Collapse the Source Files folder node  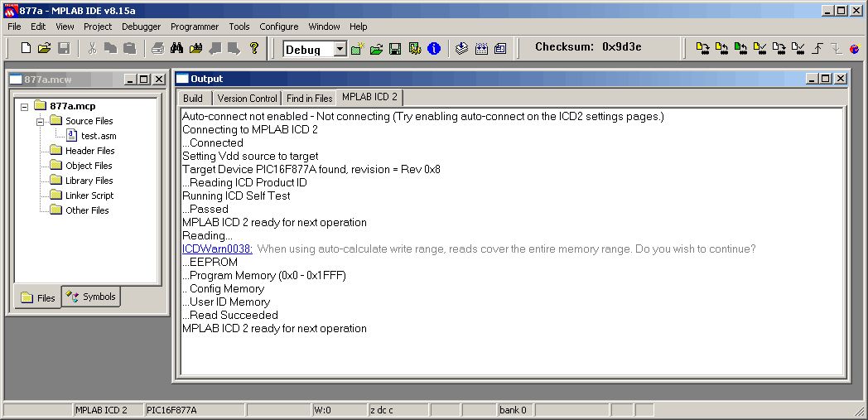tap(40, 121)
